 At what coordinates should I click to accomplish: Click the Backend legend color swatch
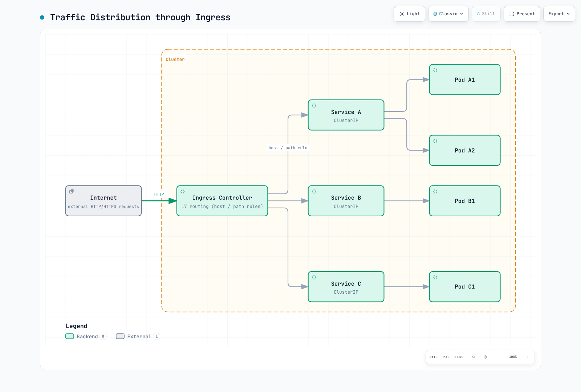(x=70, y=336)
